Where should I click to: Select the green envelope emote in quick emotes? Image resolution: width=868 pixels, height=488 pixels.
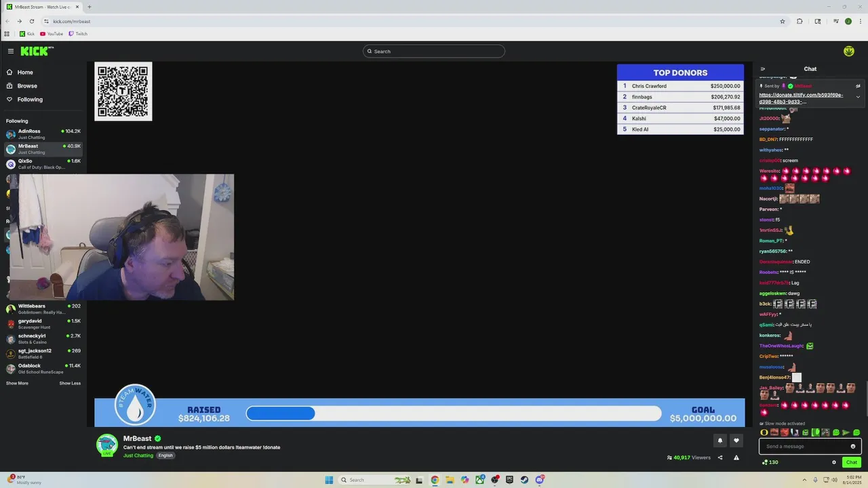pyautogui.click(x=806, y=432)
